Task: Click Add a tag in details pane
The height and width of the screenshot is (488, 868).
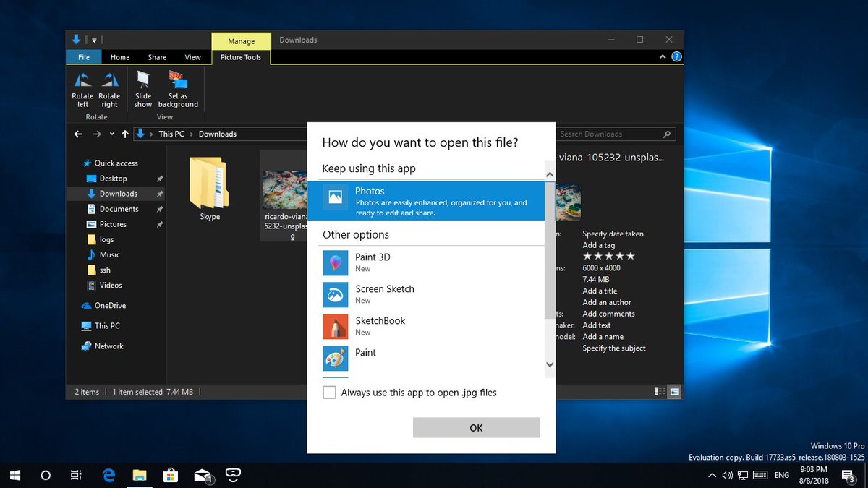Action: point(599,245)
